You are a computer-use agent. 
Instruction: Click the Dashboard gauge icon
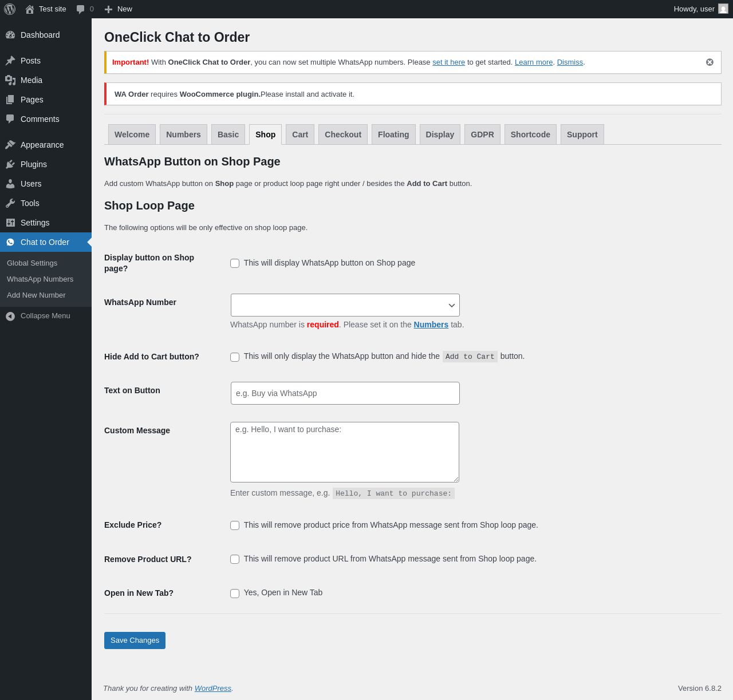(x=10, y=35)
